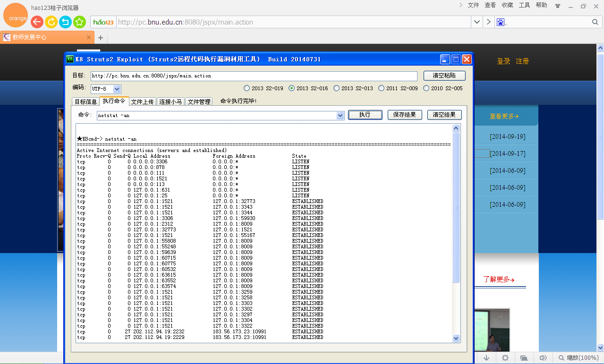Image resolution: width=604 pixels, height=364 pixels.
Task: Click the browser address bar URL
Action: click(293, 22)
